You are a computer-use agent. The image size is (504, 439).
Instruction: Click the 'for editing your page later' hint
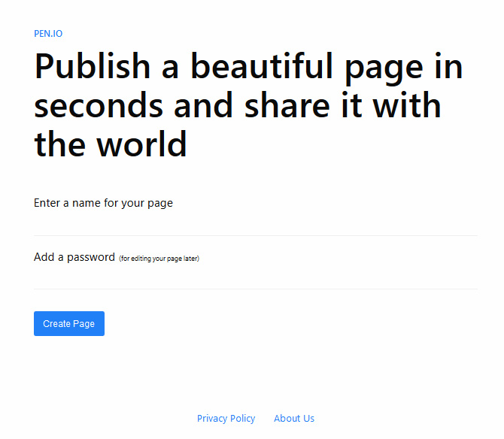(159, 259)
